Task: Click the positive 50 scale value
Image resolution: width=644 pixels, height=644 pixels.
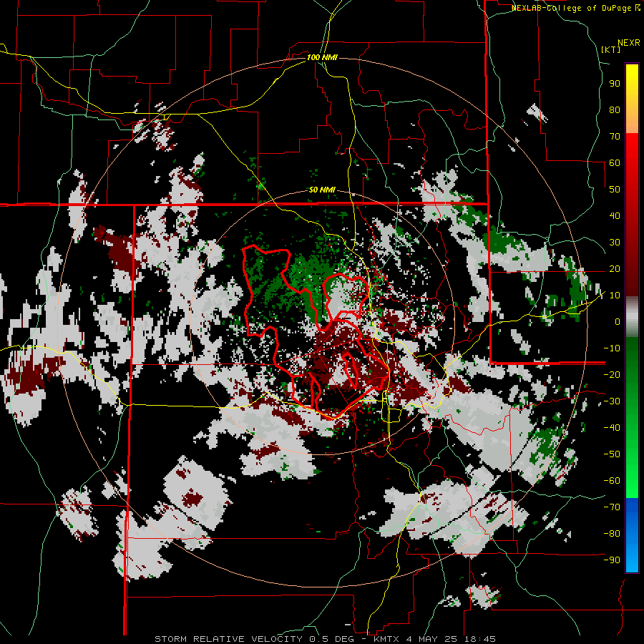Action: (615, 190)
